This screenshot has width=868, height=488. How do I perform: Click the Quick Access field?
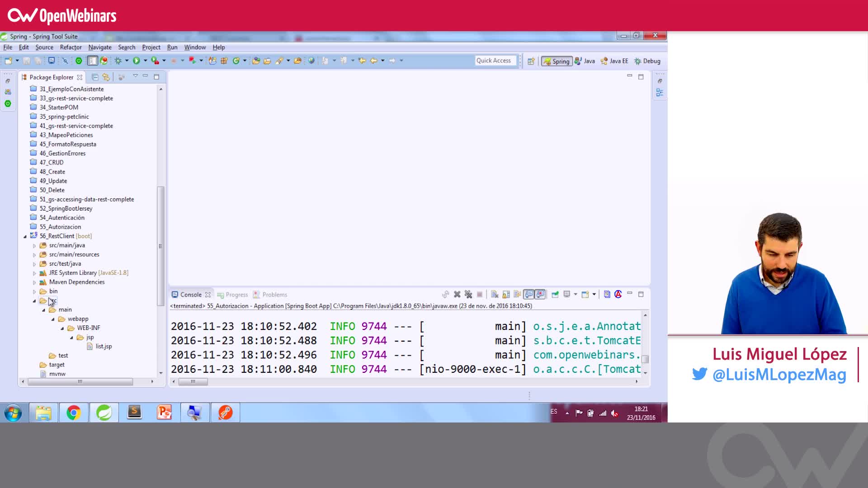pyautogui.click(x=495, y=60)
